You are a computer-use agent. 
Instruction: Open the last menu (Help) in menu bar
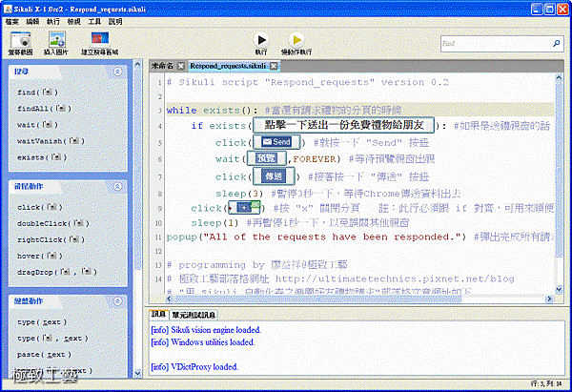click(x=115, y=22)
